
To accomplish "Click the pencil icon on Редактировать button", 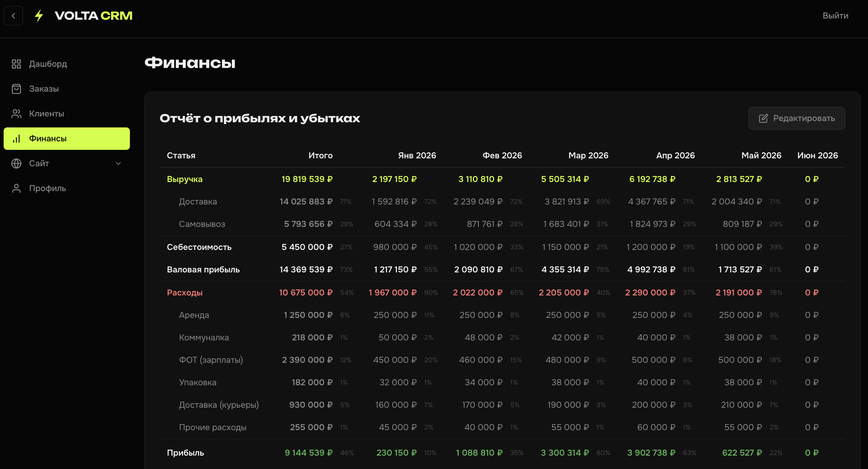I will 763,118.
